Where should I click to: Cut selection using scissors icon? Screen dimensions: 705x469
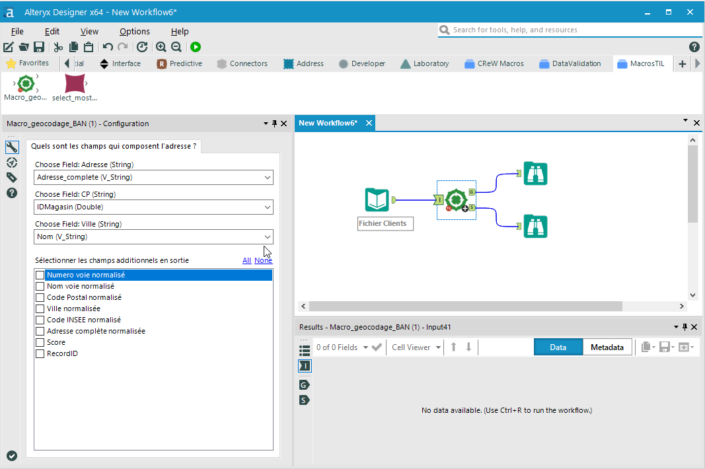(58, 47)
